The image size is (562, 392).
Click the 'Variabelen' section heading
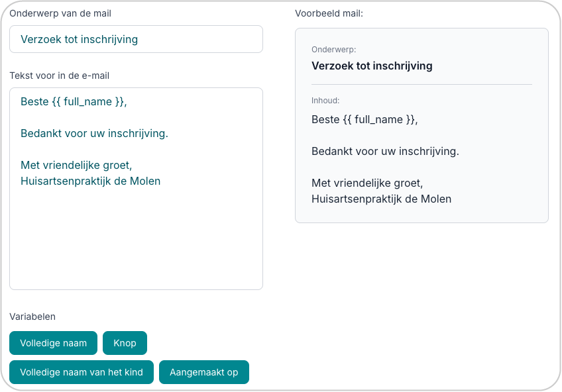tap(32, 317)
